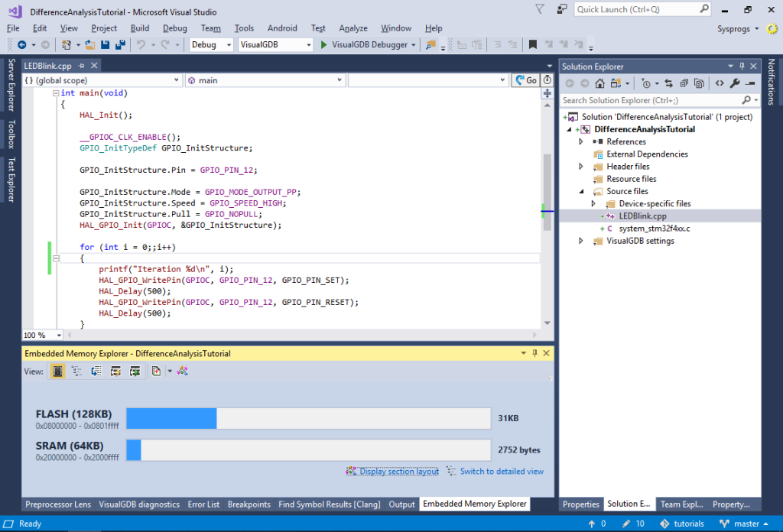Open Solution Explorer code view icon
The height and width of the screenshot is (532, 783).
click(x=720, y=83)
